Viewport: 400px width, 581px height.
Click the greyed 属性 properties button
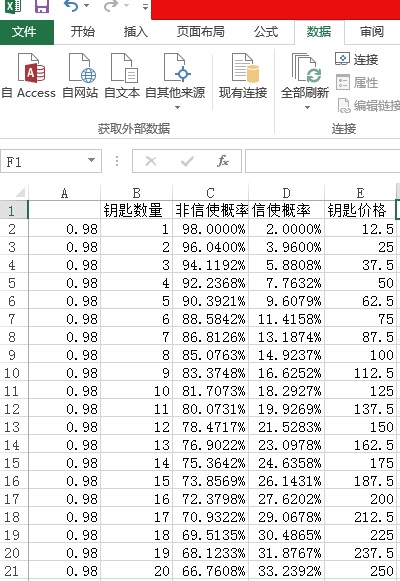[357, 83]
